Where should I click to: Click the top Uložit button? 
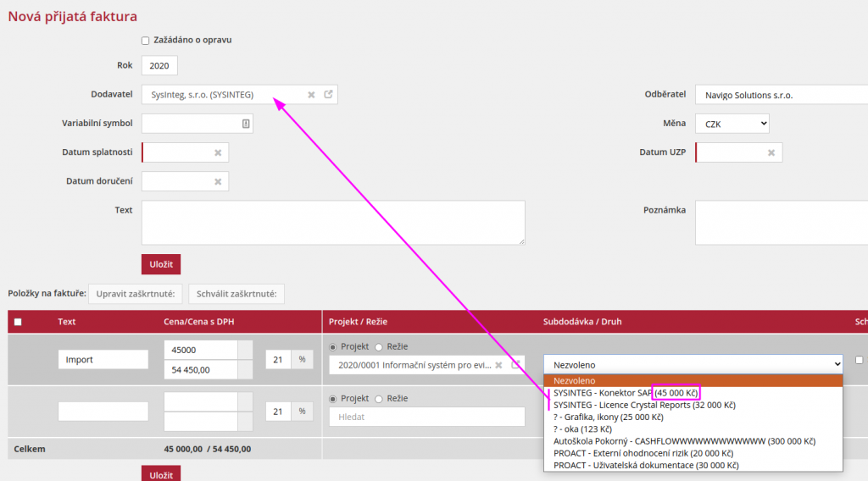(x=161, y=264)
